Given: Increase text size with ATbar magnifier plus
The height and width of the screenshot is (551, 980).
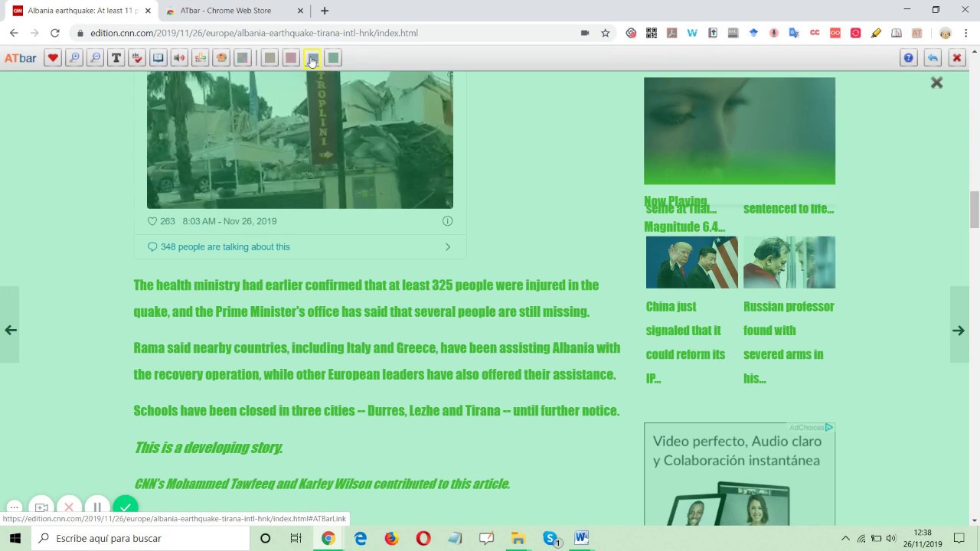Looking at the screenshot, I should (74, 58).
